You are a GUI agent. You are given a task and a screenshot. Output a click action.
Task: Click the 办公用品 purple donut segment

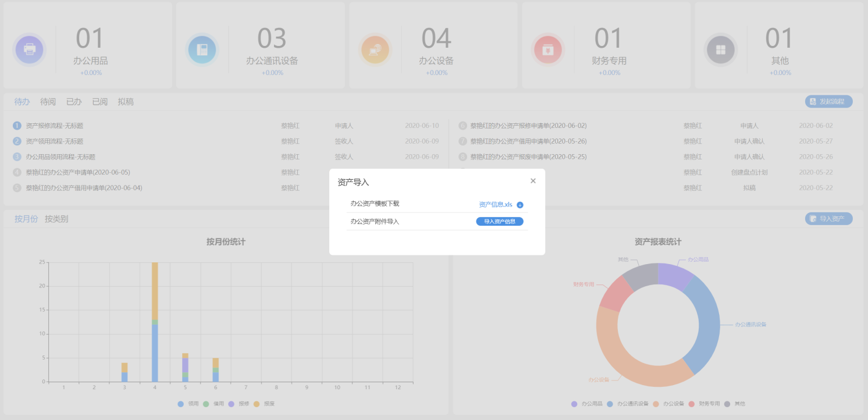[675, 276]
